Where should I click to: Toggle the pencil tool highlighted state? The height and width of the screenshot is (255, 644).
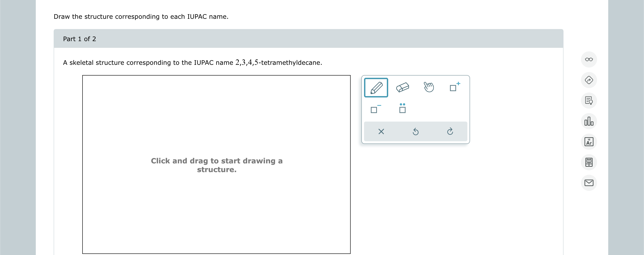point(376,87)
